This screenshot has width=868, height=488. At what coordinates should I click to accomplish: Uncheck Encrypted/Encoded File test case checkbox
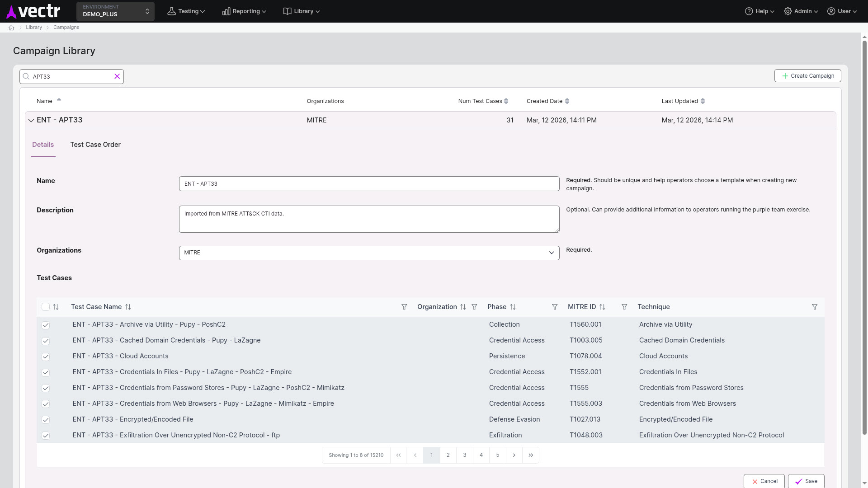[x=46, y=420]
